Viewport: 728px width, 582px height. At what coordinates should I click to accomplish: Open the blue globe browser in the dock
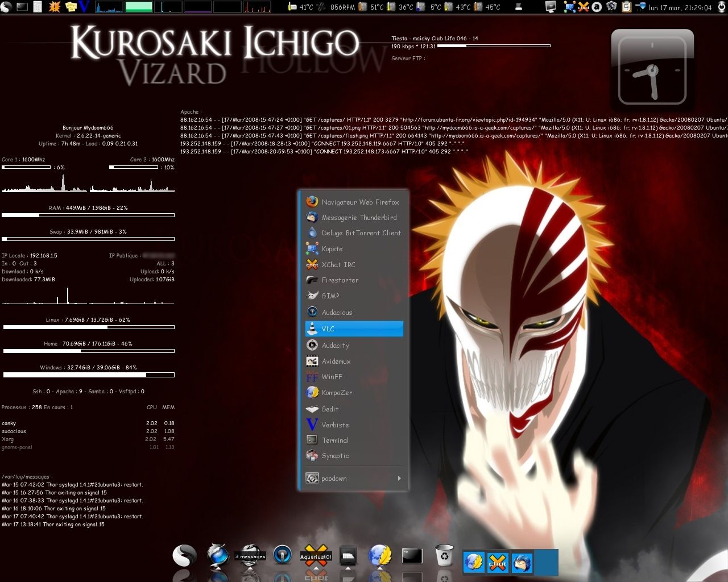click(218, 554)
